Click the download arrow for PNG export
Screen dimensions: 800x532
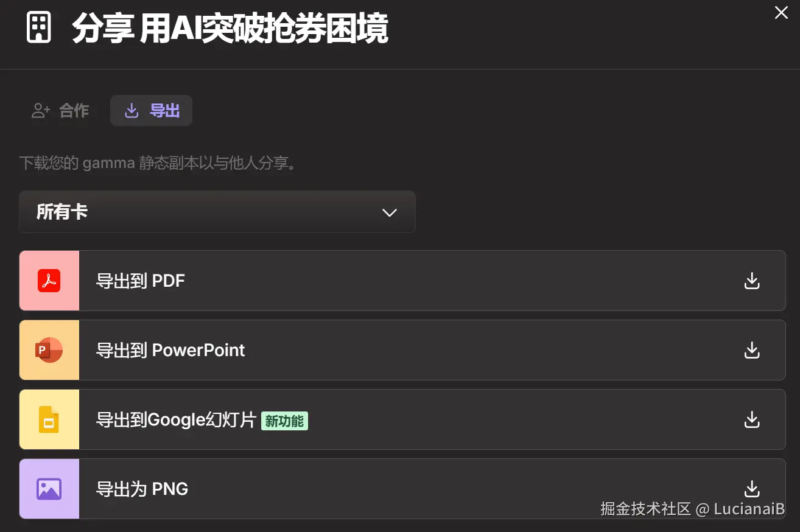point(752,489)
